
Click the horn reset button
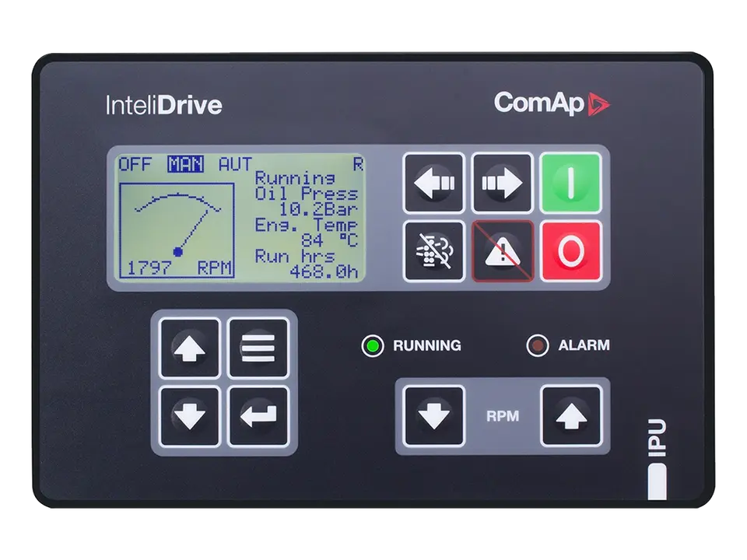[433, 251]
